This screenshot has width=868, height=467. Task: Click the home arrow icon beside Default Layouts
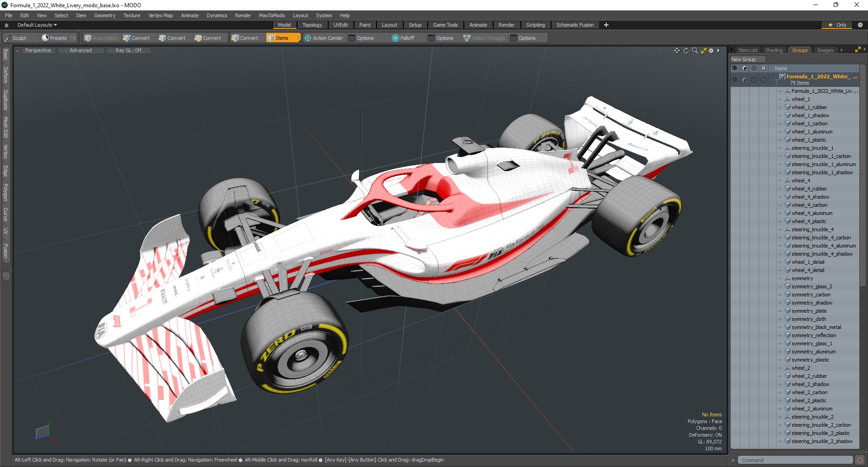[x=6, y=25]
